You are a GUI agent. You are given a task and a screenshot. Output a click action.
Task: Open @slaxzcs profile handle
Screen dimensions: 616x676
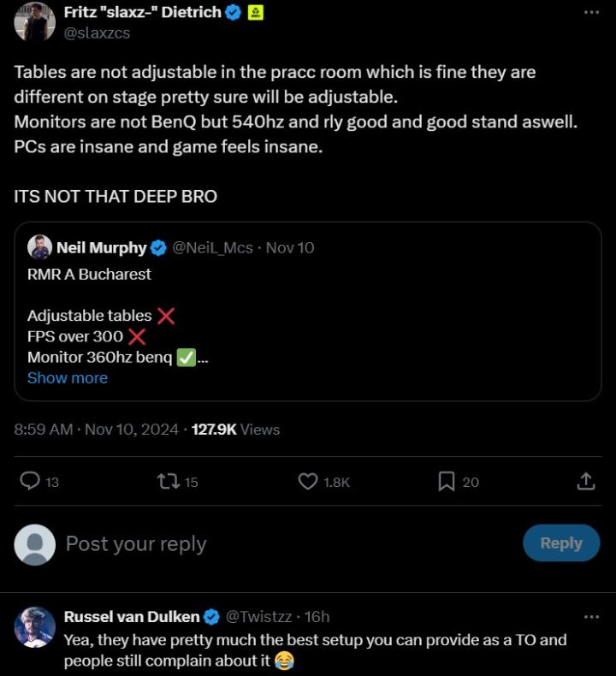point(98,33)
